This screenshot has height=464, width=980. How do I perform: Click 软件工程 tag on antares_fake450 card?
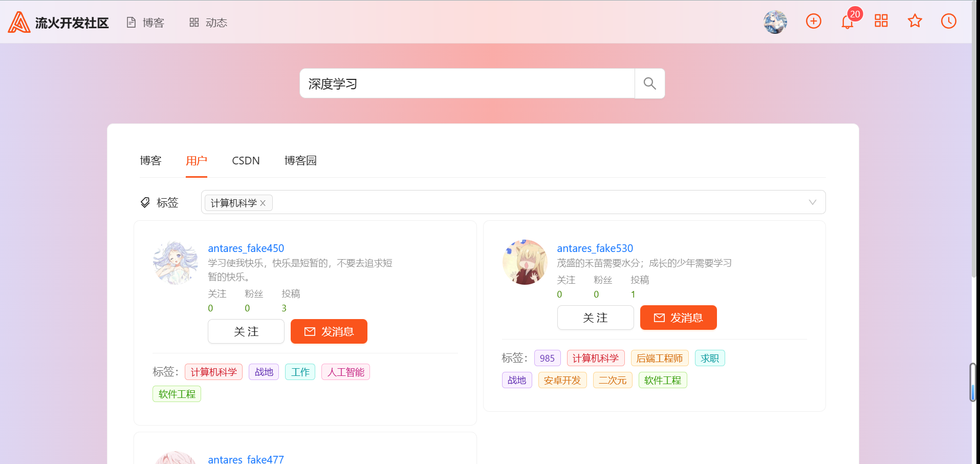point(177,394)
